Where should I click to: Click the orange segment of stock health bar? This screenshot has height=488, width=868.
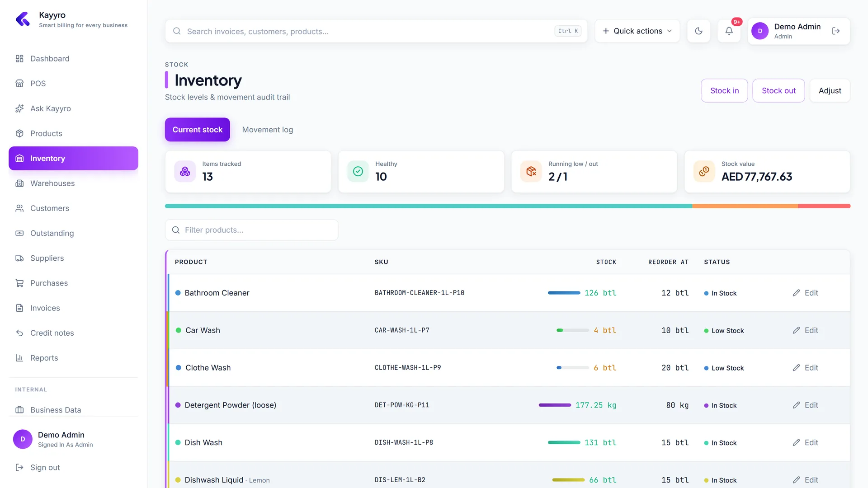point(745,206)
